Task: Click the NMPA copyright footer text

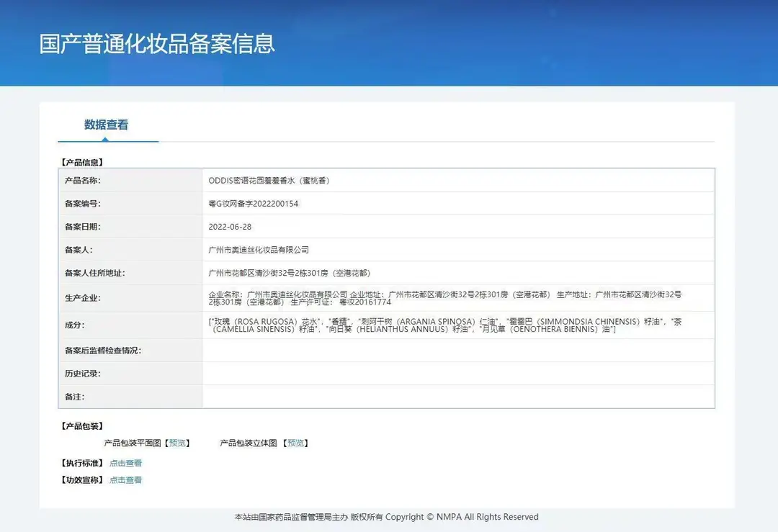Action: (387, 517)
